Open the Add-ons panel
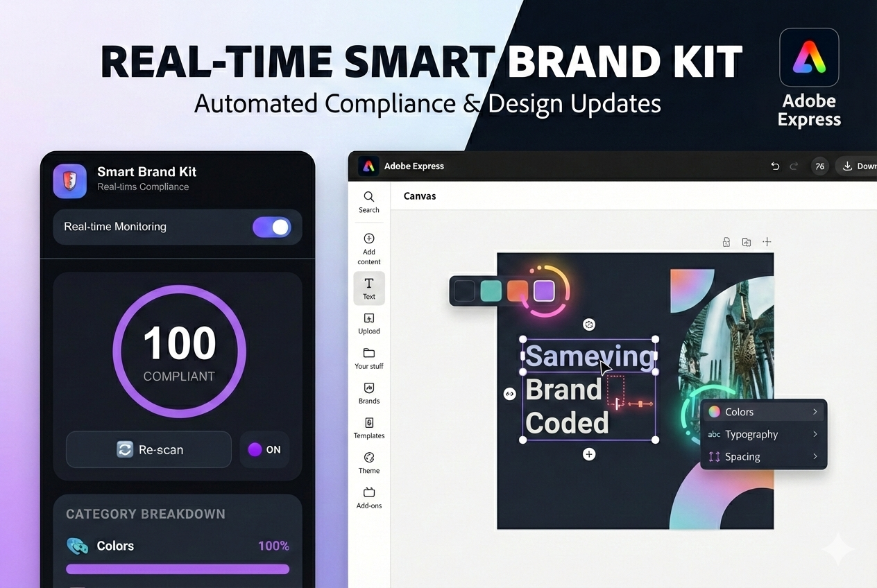 coord(369,498)
